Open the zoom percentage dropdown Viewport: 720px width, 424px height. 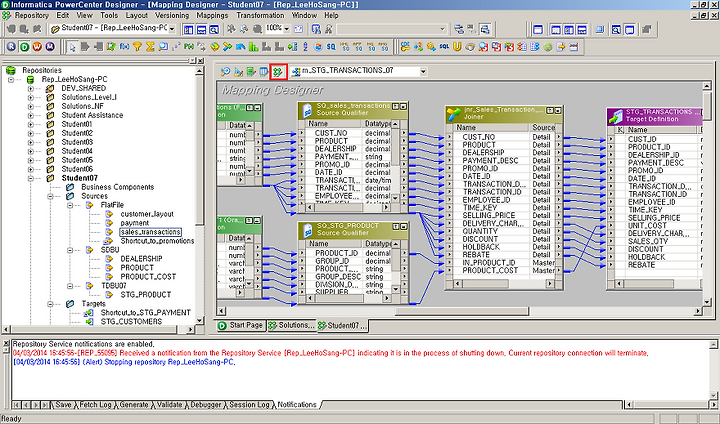click(287, 28)
